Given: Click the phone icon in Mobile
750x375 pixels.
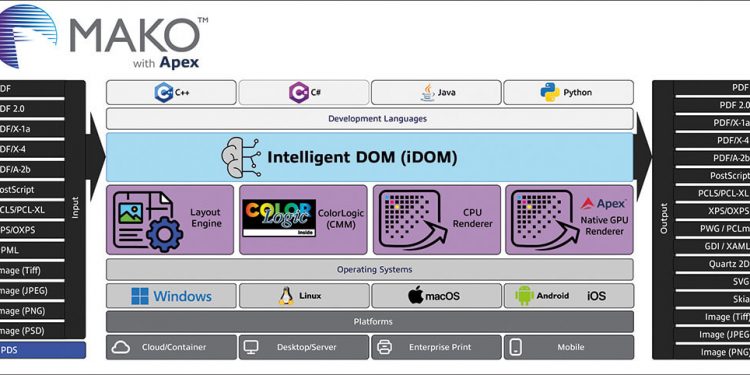Looking at the screenshot, I should 516,347.
